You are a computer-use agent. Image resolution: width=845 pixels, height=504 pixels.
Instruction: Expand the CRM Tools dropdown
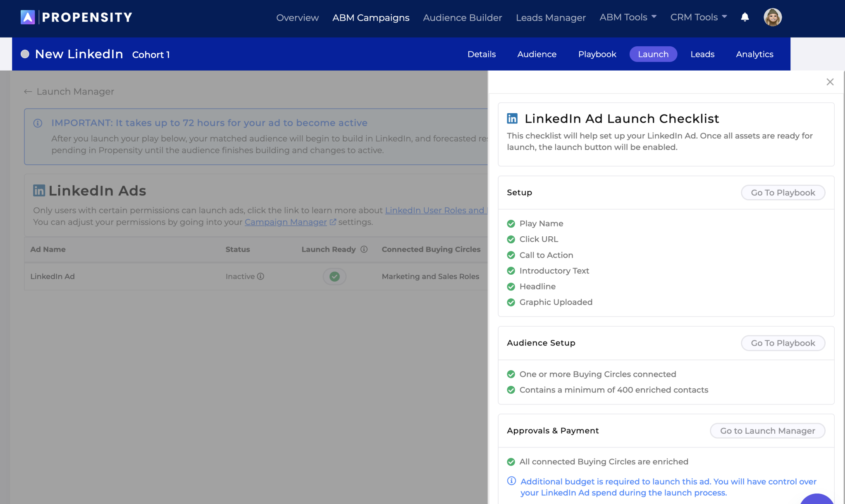[699, 17]
